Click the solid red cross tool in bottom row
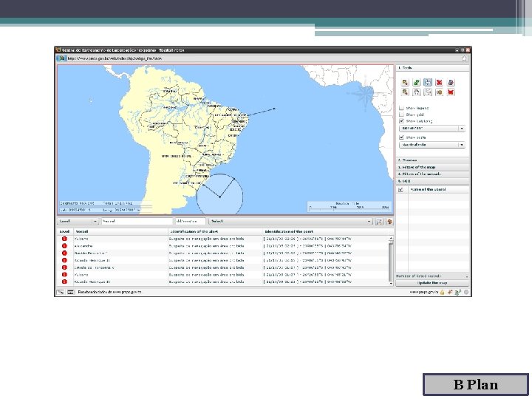The height and width of the screenshot is (399, 532). (451, 92)
